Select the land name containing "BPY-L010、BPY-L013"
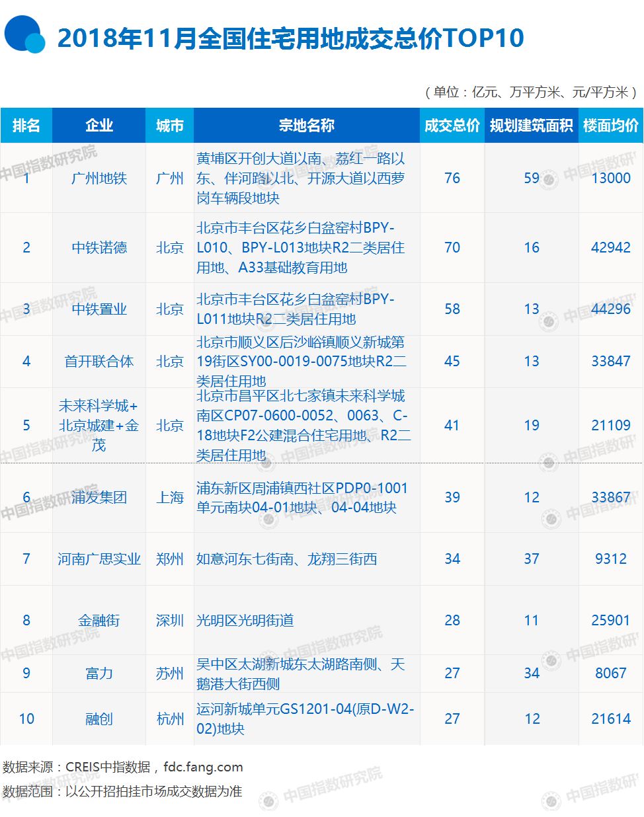 coord(301,248)
